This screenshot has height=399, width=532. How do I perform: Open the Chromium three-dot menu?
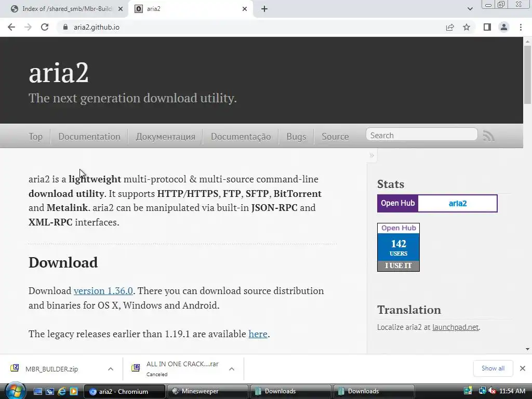click(521, 27)
